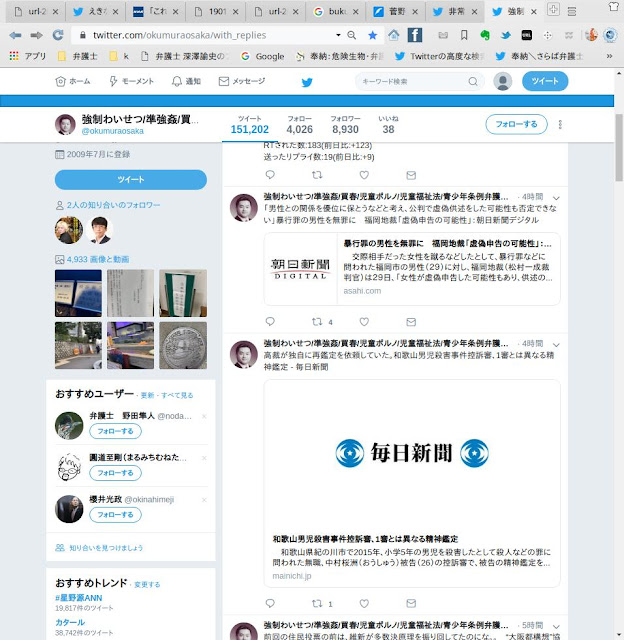The width and height of the screenshot is (624, 640).
Task: Reply to the Mainichi Shimbun tweet
Action: tap(270, 603)
